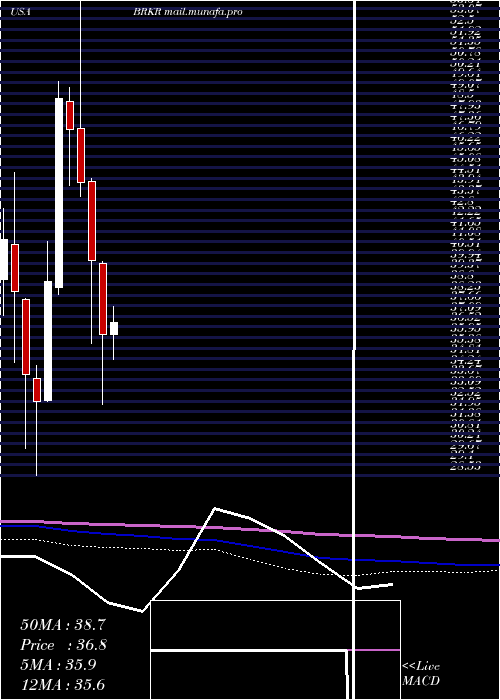Click the peak of the thick white line
The width and height of the screenshot is (500, 700).
coord(215,508)
